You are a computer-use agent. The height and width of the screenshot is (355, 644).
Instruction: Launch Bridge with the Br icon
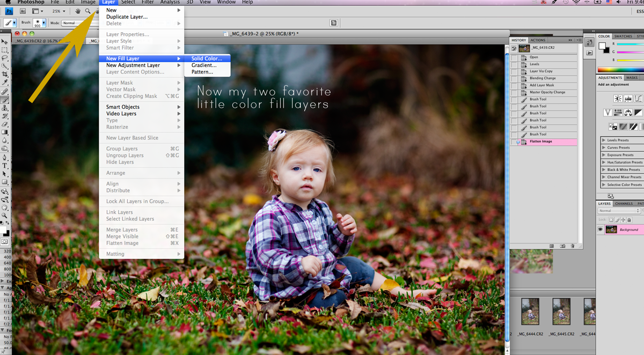pos(23,11)
